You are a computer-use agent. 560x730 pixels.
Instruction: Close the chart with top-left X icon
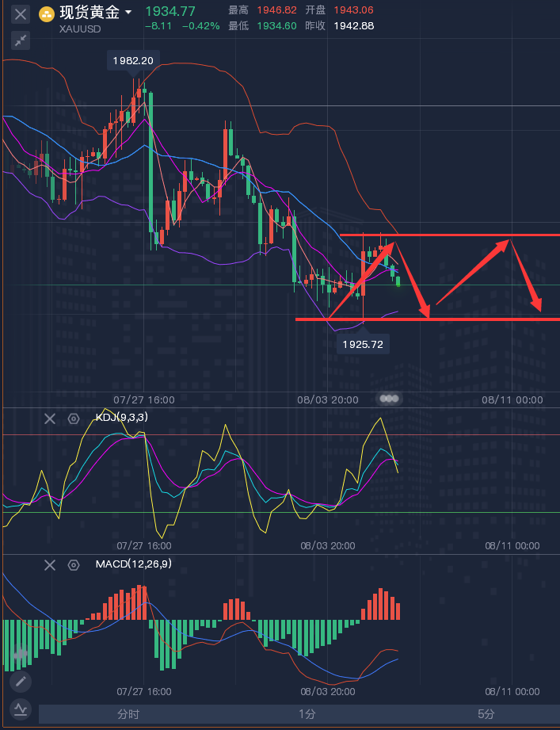pos(21,14)
